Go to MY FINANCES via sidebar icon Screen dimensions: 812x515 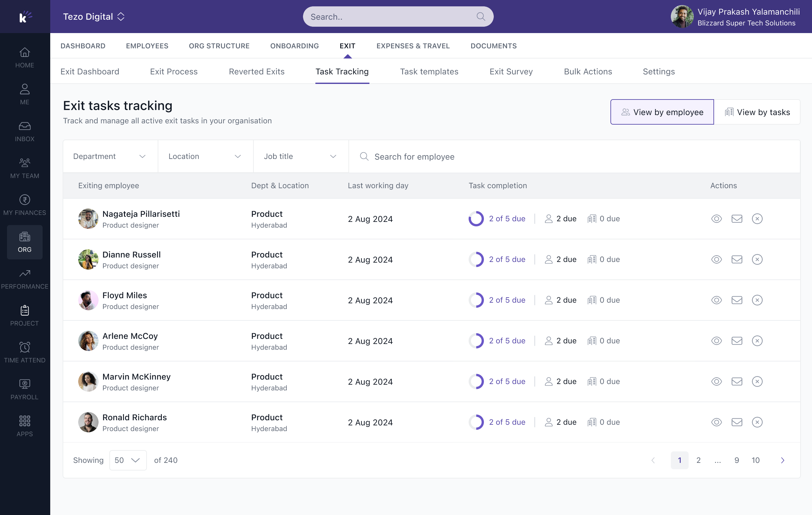(24, 204)
